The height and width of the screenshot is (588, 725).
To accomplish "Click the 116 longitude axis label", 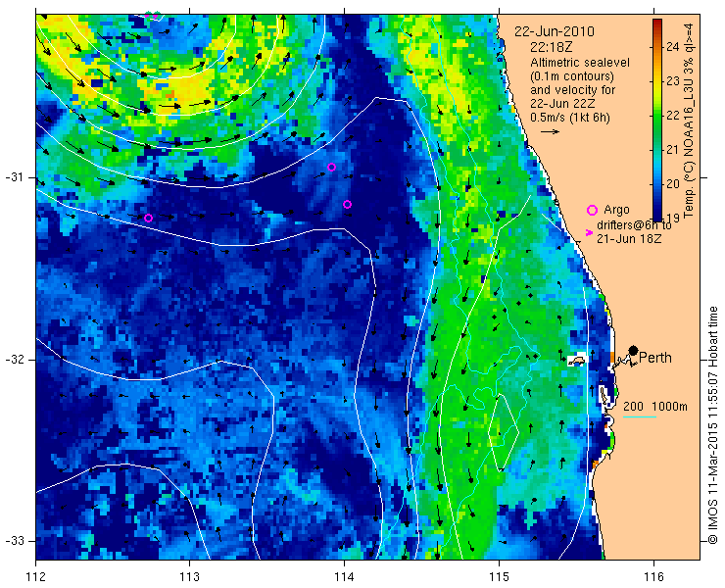I will 653,577.
